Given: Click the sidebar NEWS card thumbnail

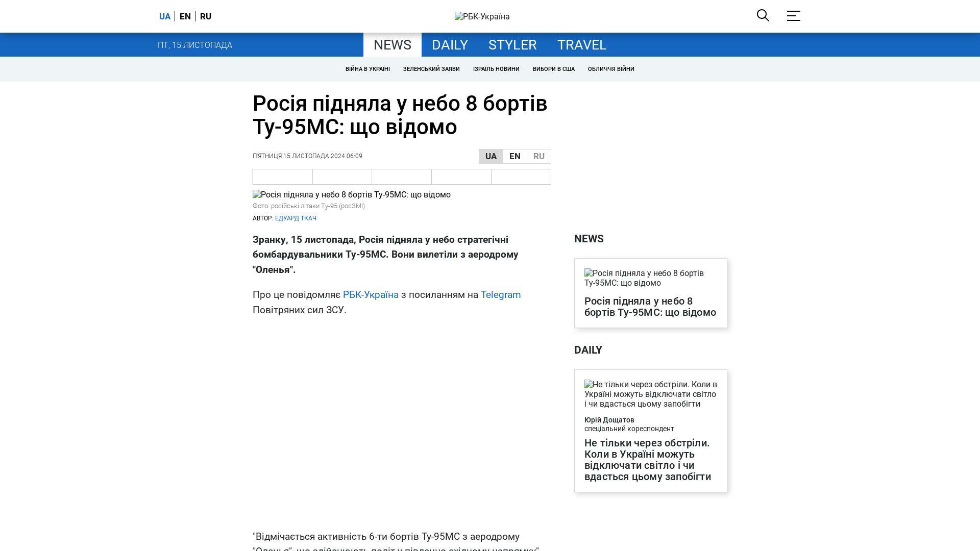Looking at the screenshot, I should pyautogui.click(x=650, y=278).
